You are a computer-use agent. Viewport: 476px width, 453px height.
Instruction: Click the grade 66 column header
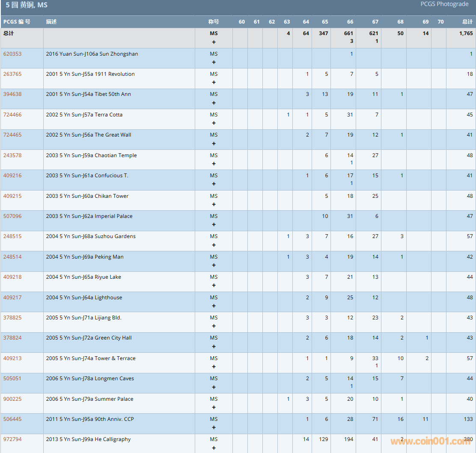(x=350, y=22)
